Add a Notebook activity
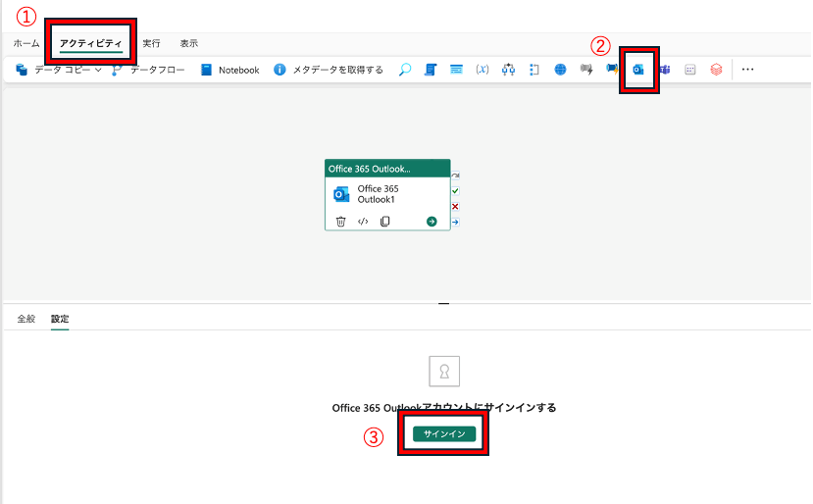The height and width of the screenshot is (504, 813). (x=229, y=70)
